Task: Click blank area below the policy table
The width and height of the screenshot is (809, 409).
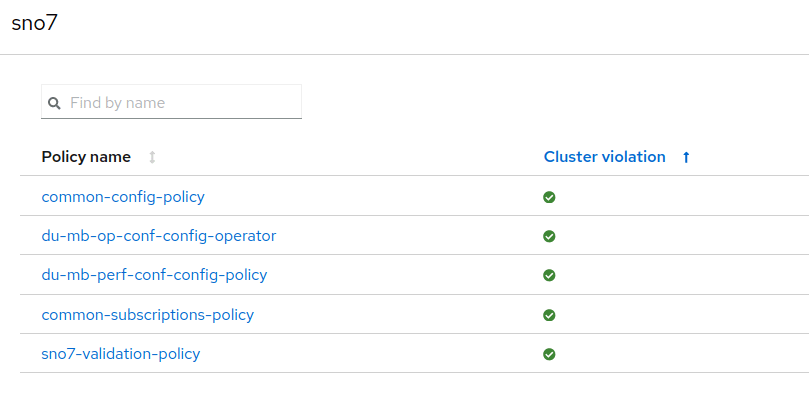Action: coord(400,392)
